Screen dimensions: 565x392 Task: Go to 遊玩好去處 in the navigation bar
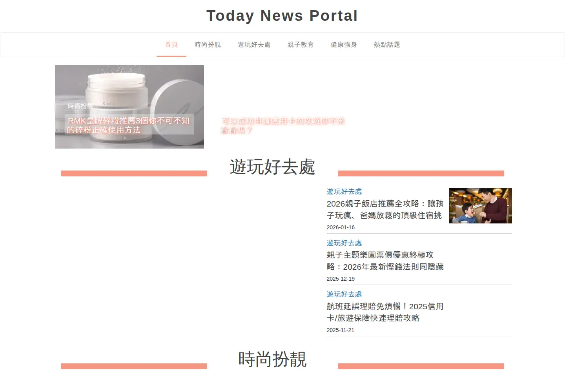[254, 45]
